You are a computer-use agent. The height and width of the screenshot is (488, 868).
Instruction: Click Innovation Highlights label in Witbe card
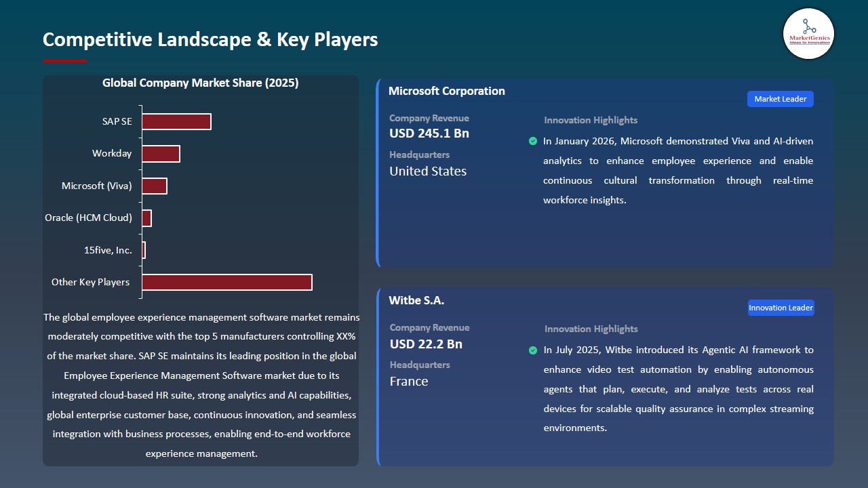[x=591, y=329]
